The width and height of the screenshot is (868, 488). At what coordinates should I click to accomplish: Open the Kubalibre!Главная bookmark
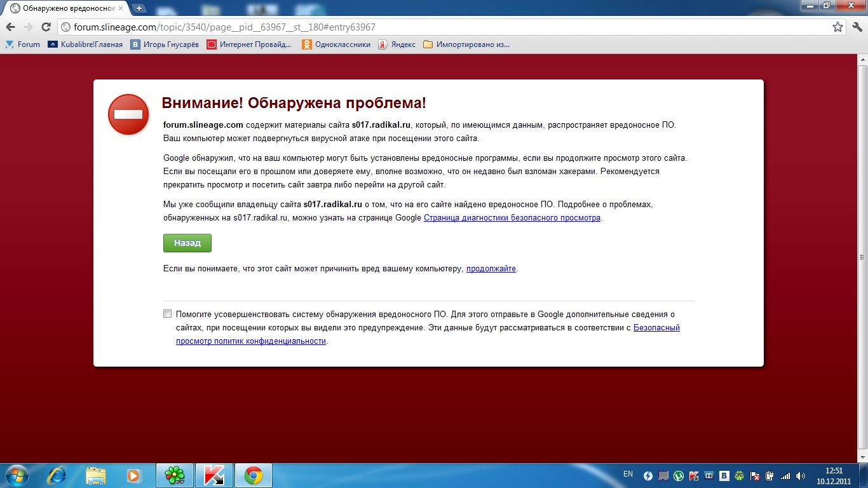85,44
